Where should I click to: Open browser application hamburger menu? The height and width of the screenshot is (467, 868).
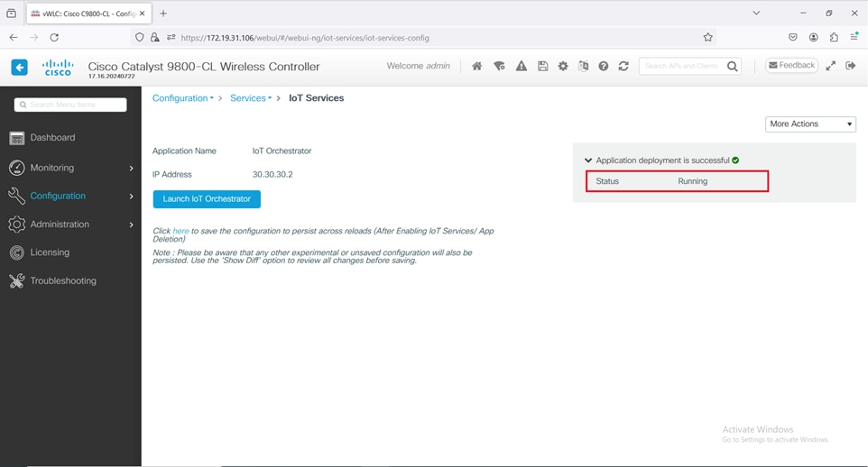854,37
